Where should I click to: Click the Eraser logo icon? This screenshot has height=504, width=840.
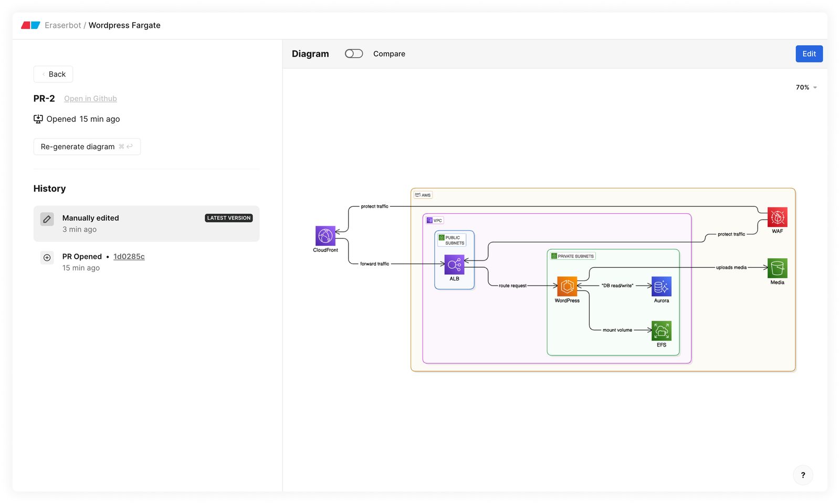point(30,25)
